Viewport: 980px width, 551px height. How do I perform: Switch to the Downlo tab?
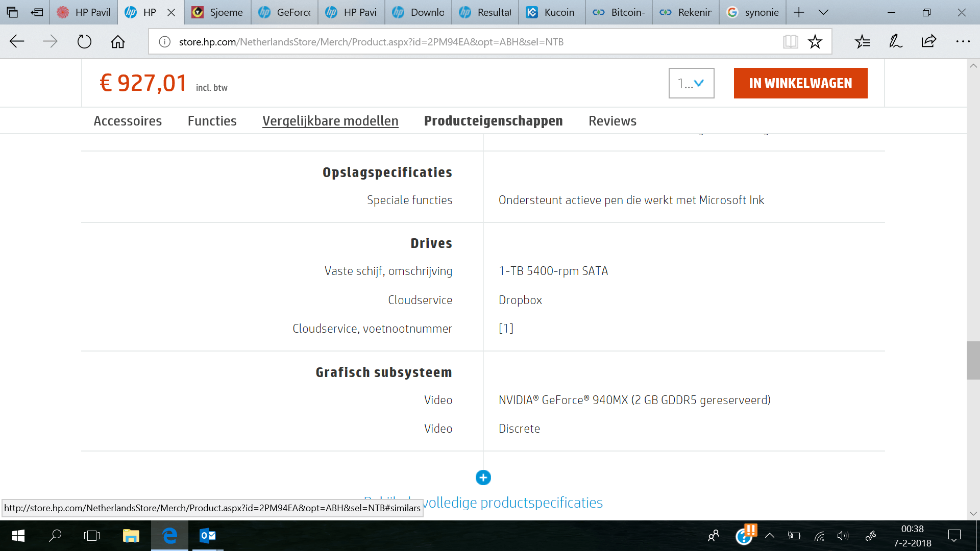(418, 12)
